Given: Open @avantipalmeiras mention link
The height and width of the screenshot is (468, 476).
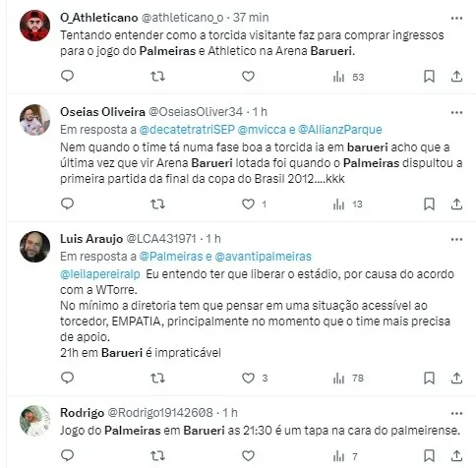Looking at the screenshot, I should (x=263, y=257).
